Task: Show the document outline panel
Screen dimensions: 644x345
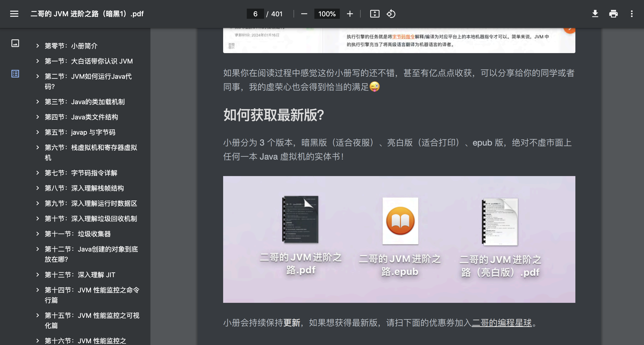Action: 16,74
